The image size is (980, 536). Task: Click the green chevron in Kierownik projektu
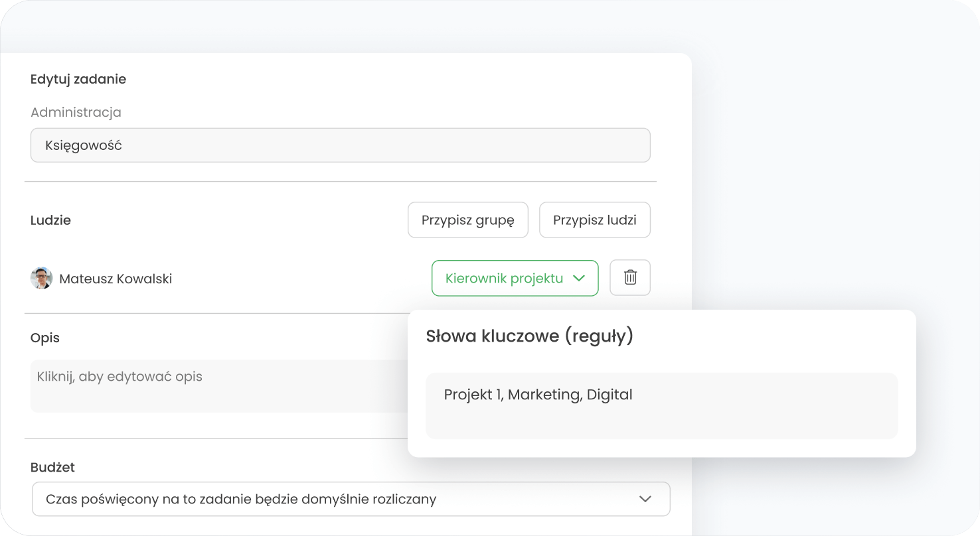coord(578,278)
